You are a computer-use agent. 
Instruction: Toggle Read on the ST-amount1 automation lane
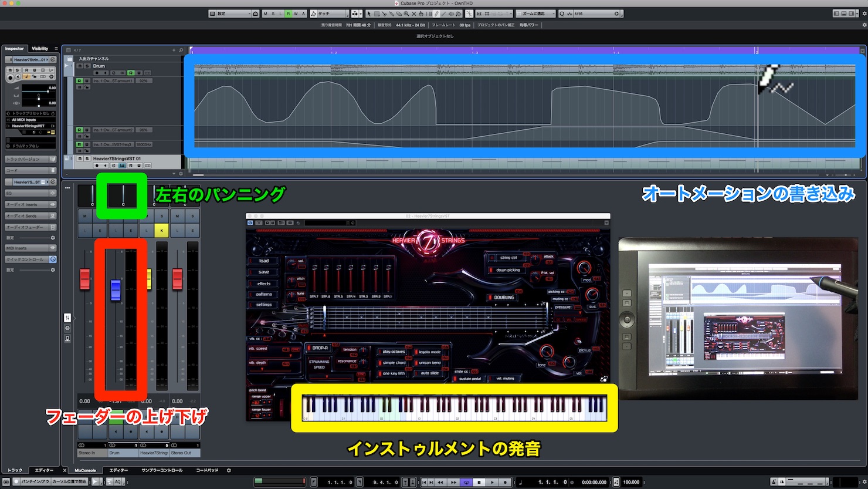click(x=79, y=81)
